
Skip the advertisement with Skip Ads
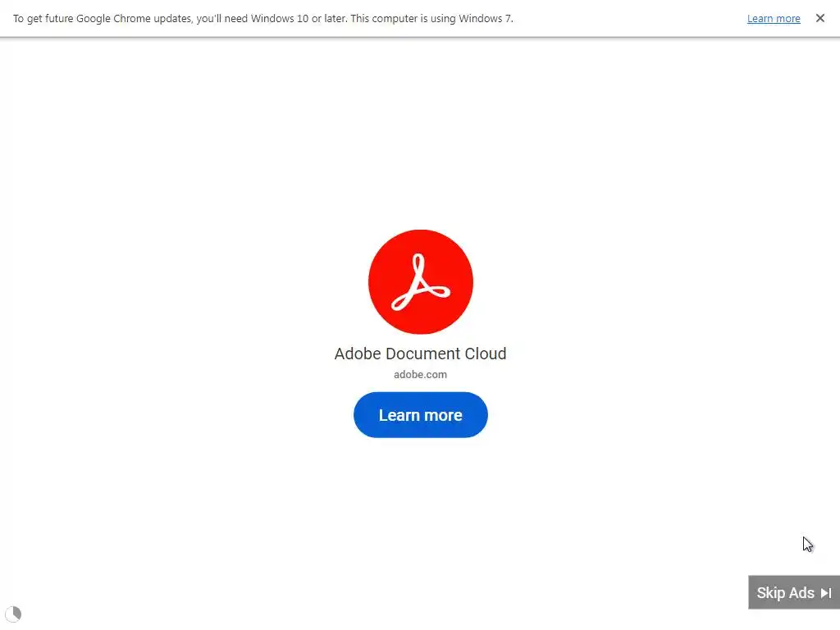click(794, 592)
